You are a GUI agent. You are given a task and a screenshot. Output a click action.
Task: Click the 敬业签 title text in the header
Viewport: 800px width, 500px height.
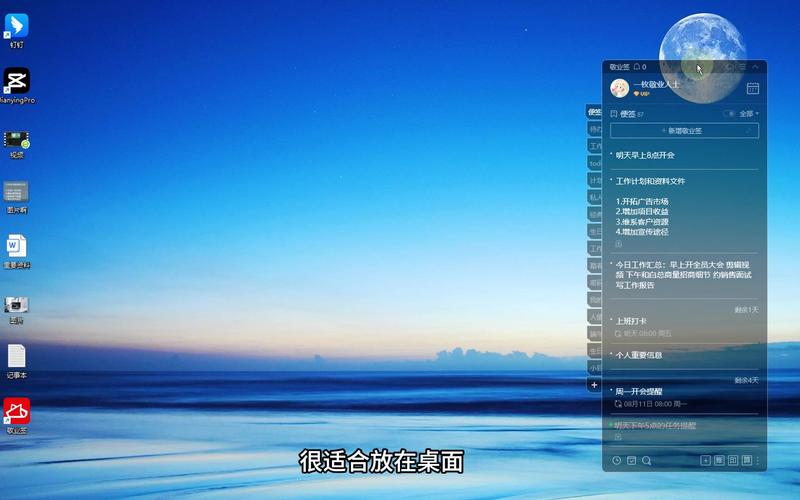coord(619,67)
